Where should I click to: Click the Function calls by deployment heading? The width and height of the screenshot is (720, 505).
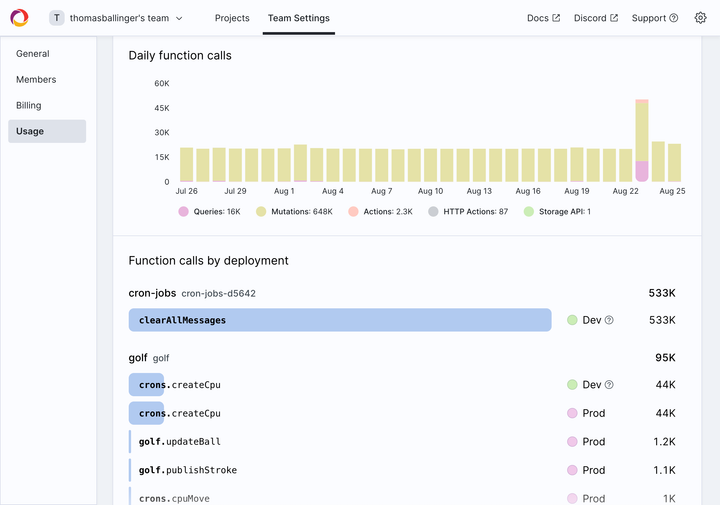click(x=208, y=261)
